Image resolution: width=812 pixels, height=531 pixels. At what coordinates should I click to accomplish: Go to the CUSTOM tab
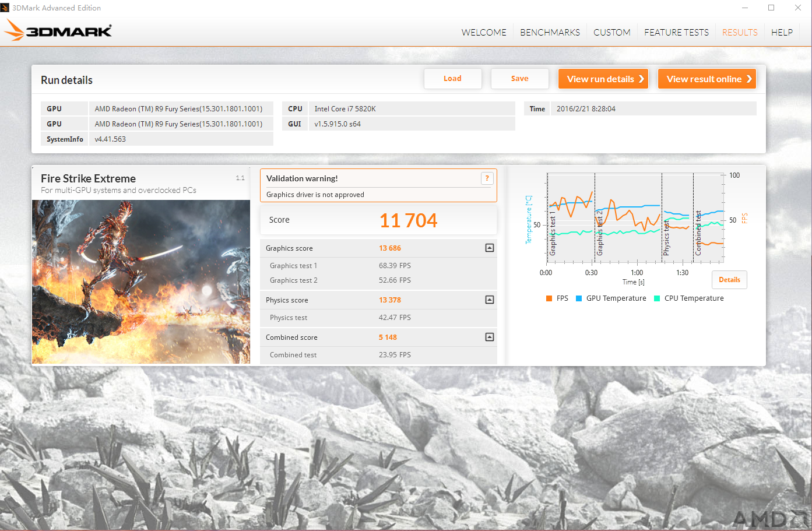click(x=612, y=33)
